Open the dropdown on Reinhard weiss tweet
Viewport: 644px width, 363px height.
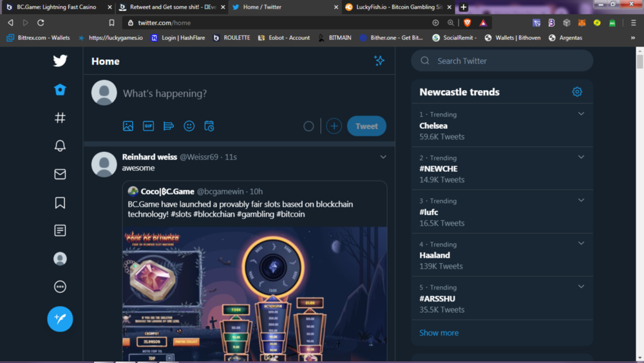tap(383, 157)
